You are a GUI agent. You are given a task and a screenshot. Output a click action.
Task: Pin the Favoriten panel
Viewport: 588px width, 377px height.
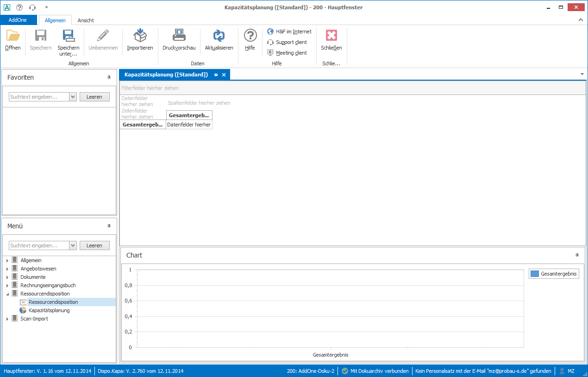pyautogui.click(x=109, y=77)
